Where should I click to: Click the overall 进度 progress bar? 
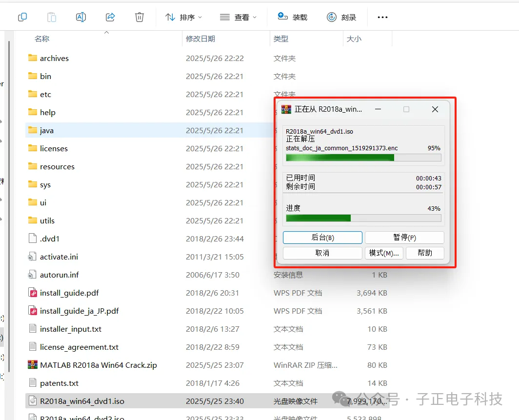point(363,218)
